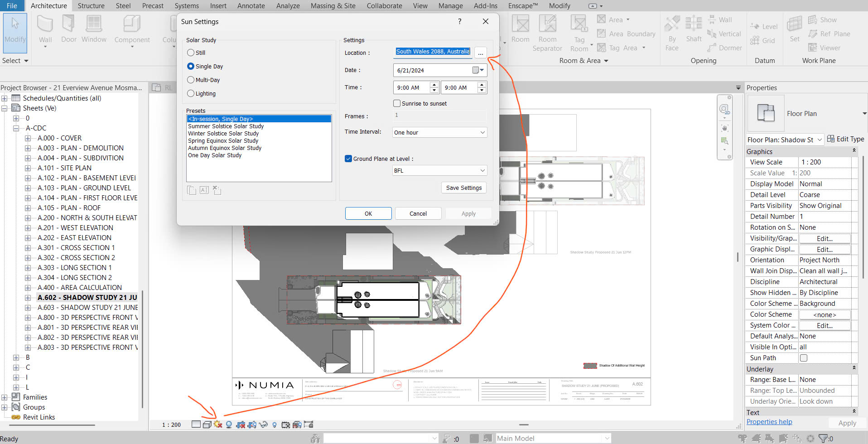Open the Annotate menu tab
Image resolution: width=868 pixels, height=444 pixels.
[x=251, y=5]
